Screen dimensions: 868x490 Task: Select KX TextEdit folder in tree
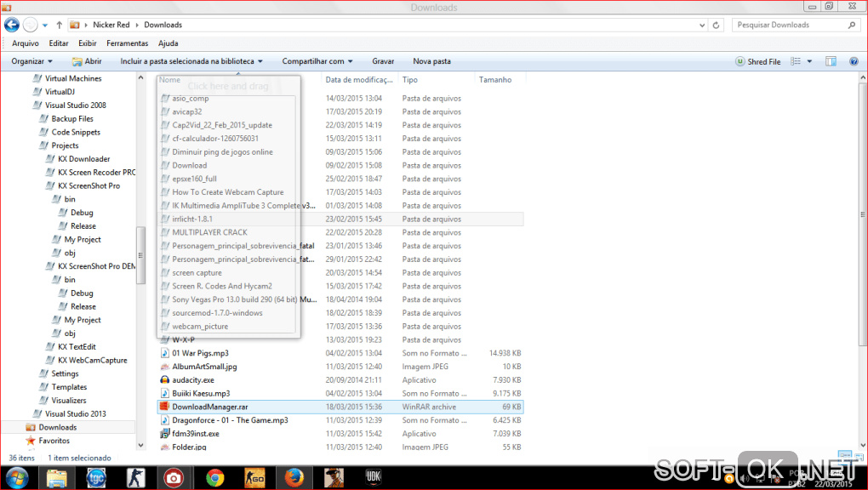(x=77, y=346)
